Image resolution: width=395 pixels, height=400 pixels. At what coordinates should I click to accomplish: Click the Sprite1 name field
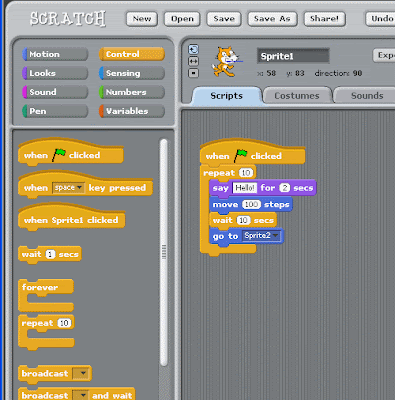point(293,56)
